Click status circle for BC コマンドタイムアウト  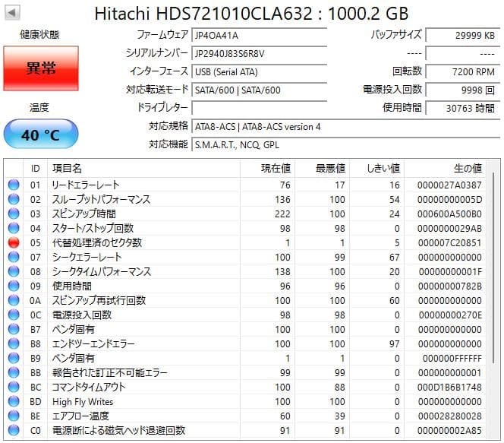tap(14, 387)
